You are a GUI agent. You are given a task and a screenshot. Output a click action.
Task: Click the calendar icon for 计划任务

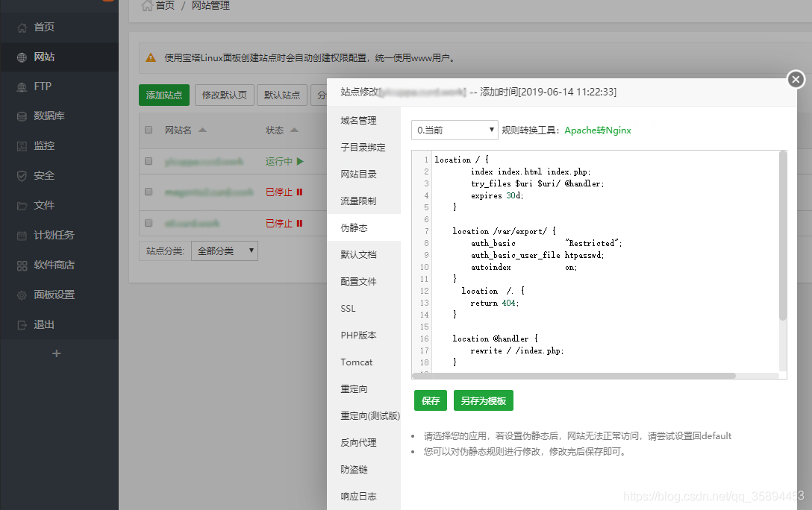pos(22,236)
